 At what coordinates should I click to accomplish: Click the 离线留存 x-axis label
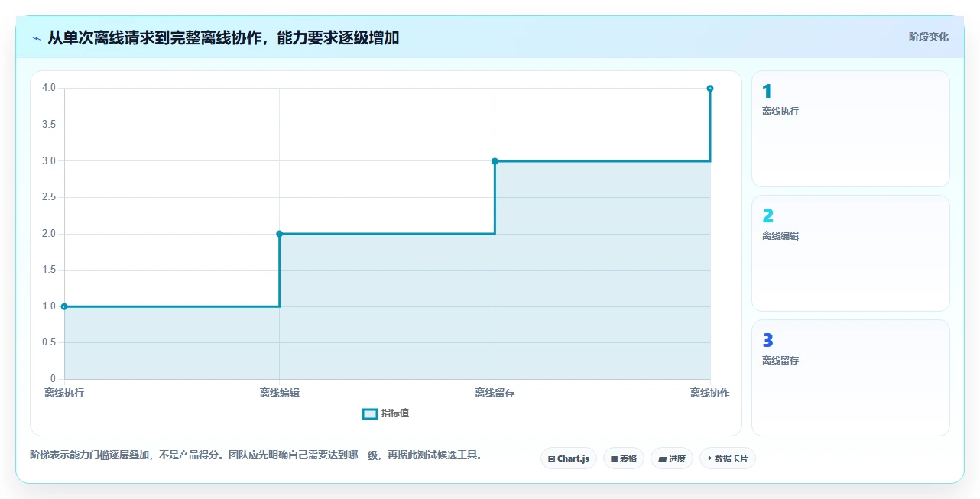point(495,393)
